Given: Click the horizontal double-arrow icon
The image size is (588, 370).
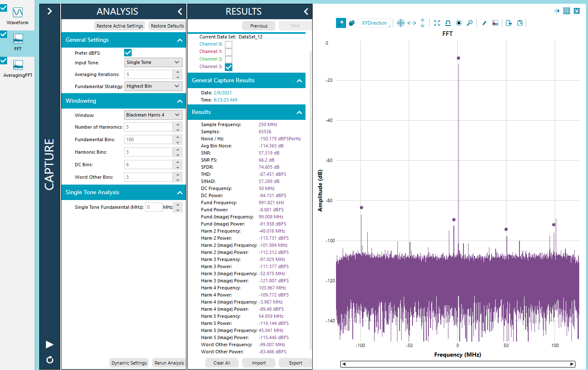Looking at the screenshot, I should tap(412, 23).
